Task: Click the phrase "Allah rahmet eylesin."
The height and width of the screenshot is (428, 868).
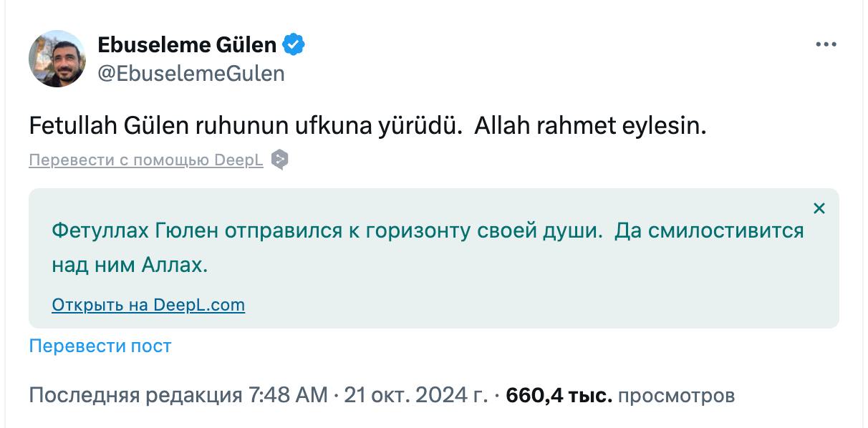Action: coord(591,126)
